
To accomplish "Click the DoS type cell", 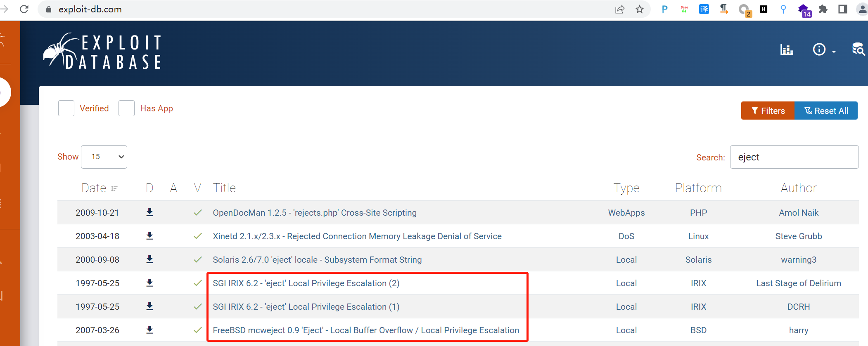I will 626,236.
